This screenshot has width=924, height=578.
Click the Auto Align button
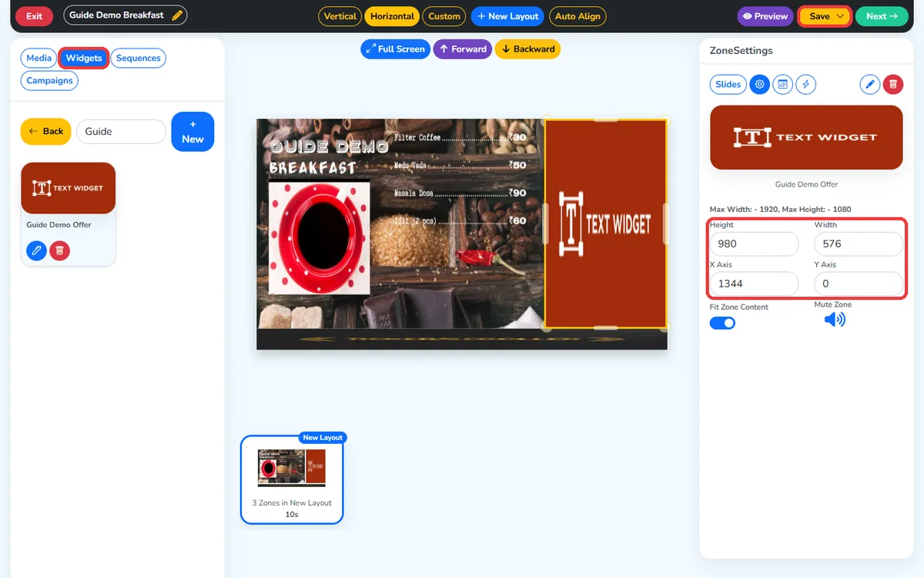[577, 16]
